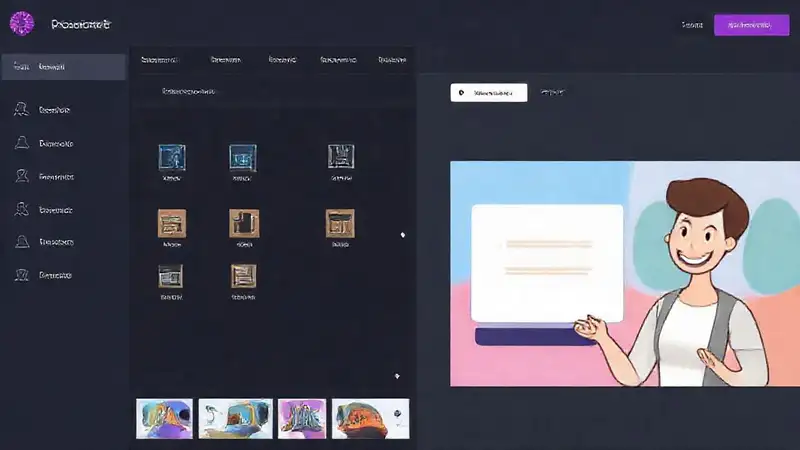Select the last tan tile in the middle grid row
Screen dimensions: 800x450
coord(340,223)
